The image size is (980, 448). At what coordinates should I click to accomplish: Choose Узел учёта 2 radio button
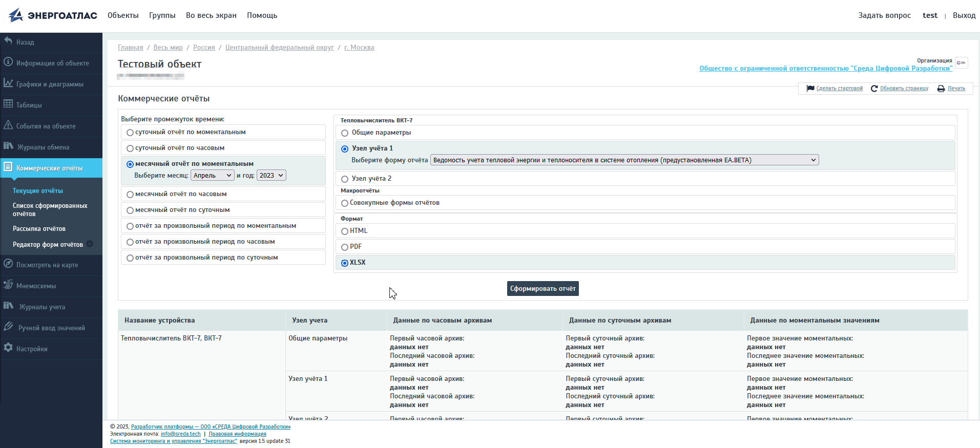(345, 179)
